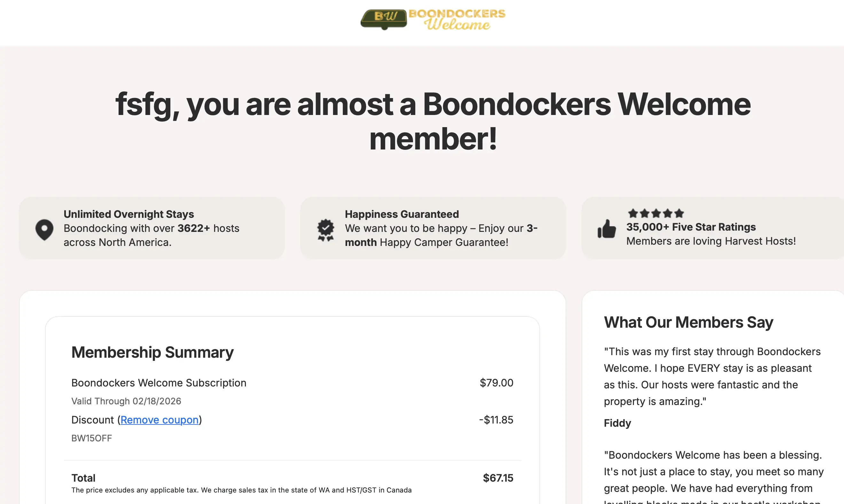Click the five star rating icons
Screen dimensions: 844x504
(656, 213)
